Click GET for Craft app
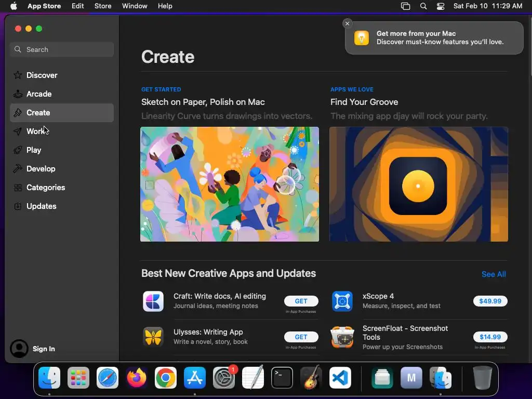The width and height of the screenshot is (532, 399). tap(301, 301)
